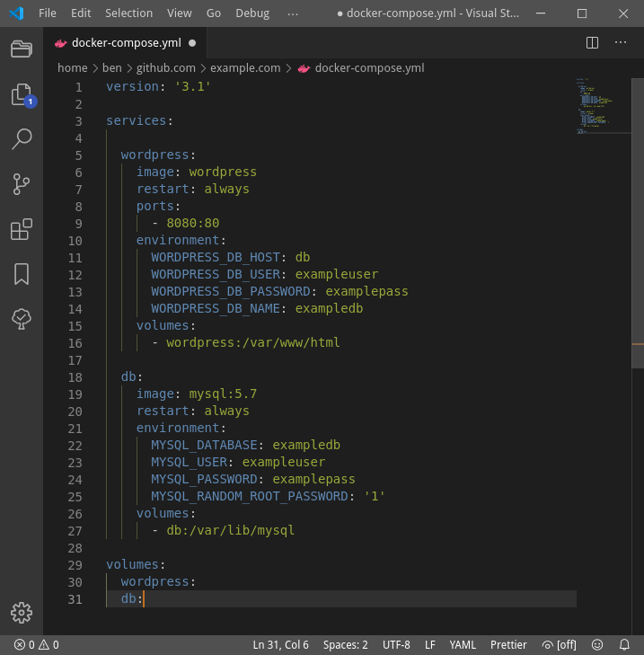Open the Selection menu

128,13
